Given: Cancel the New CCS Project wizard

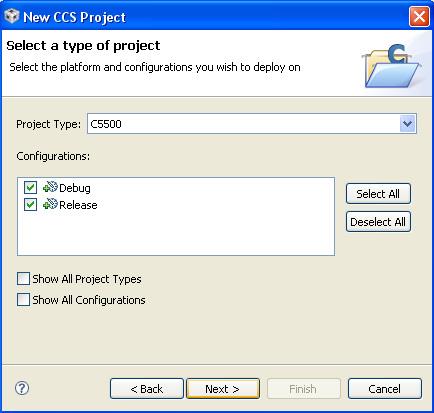Looking at the screenshot, I should 385,389.
